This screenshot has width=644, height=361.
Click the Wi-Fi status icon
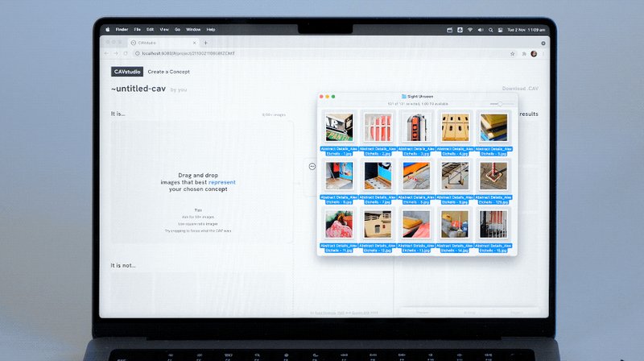pyautogui.click(x=470, y=30)
